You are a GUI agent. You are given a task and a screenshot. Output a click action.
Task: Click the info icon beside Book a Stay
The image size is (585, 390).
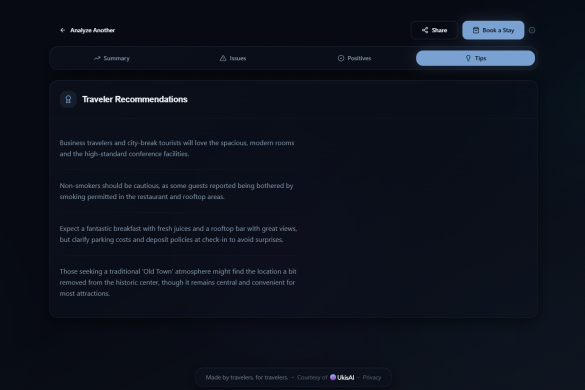click(532, 30)
